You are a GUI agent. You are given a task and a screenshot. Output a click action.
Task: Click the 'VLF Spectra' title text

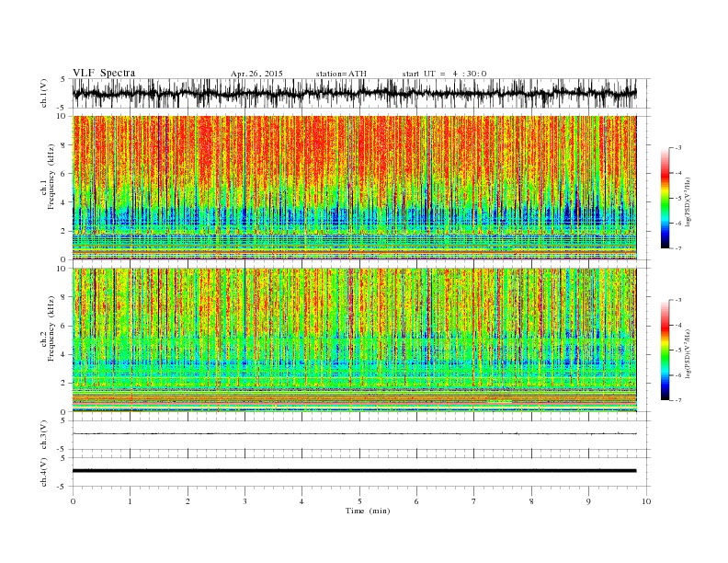coord(104,73)
